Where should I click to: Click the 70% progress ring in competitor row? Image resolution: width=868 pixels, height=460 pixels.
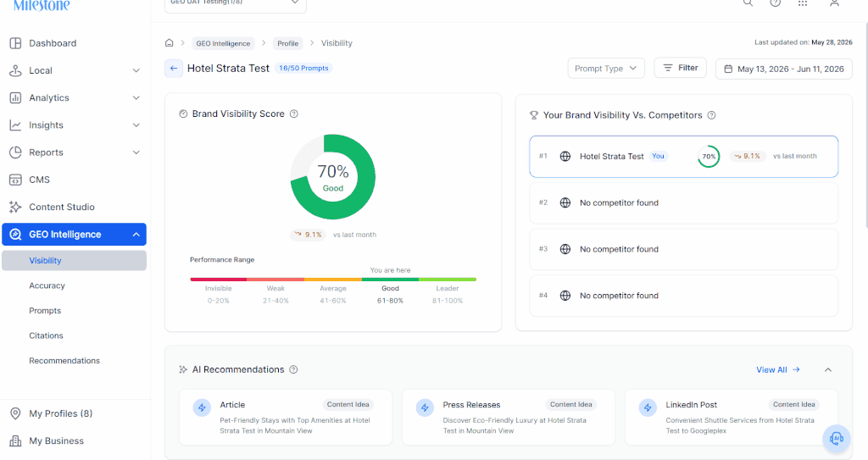(709, 156)
